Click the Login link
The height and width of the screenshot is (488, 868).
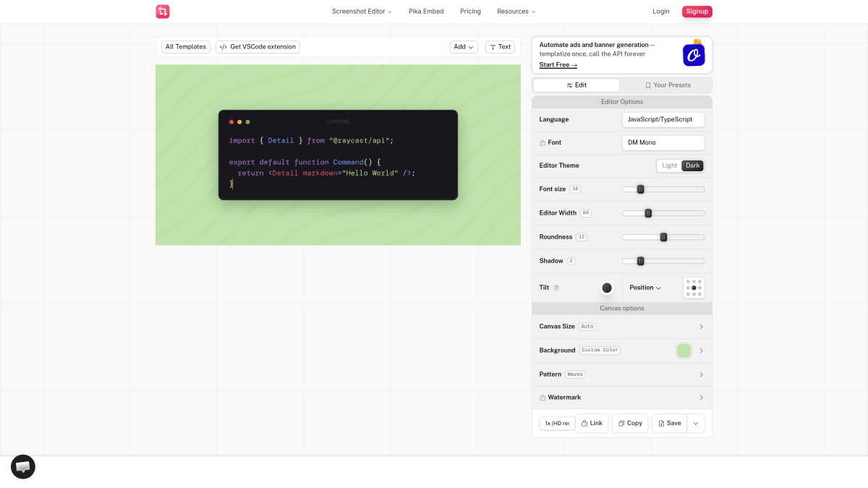pos(661,12)
